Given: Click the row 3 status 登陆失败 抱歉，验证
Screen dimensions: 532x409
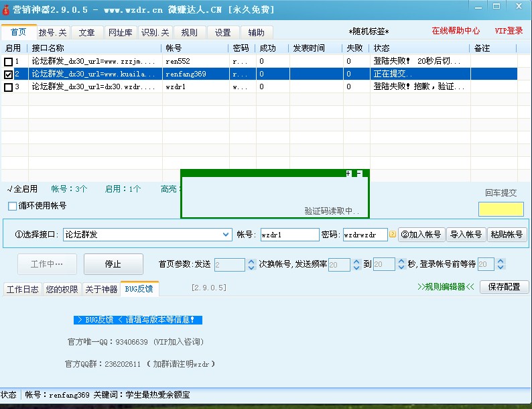Looking at the screenshot, I should pyautogui.click(x=419, y=87).
